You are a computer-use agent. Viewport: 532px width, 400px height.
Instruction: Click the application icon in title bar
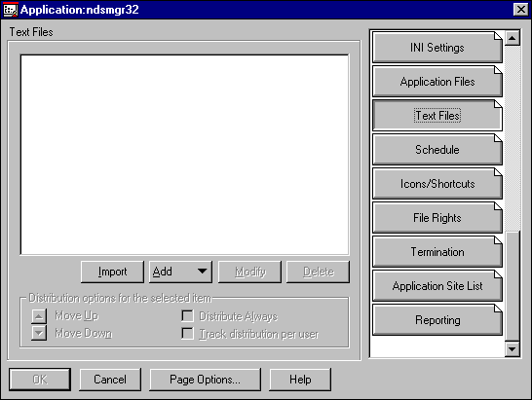[10, 10]
